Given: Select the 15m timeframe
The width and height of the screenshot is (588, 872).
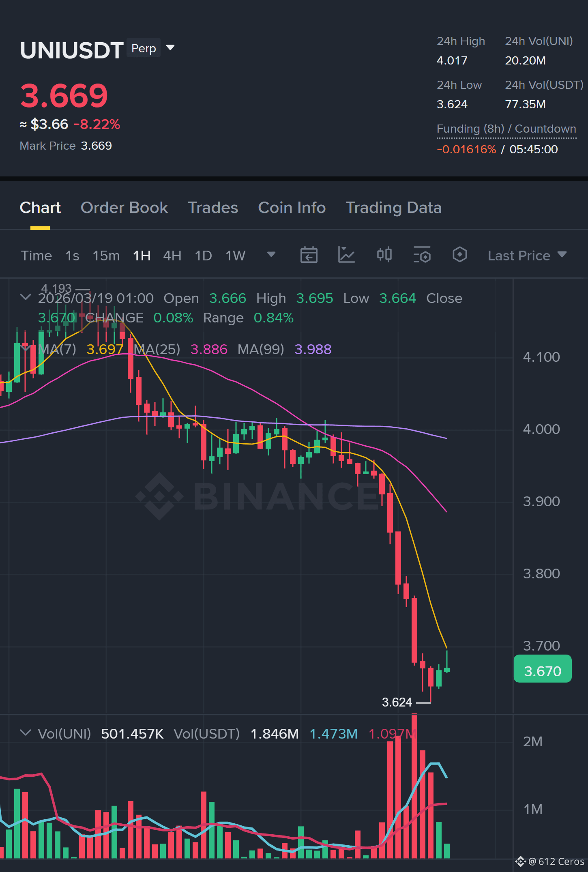Looking at the screenshot, I should coord(106,256).
